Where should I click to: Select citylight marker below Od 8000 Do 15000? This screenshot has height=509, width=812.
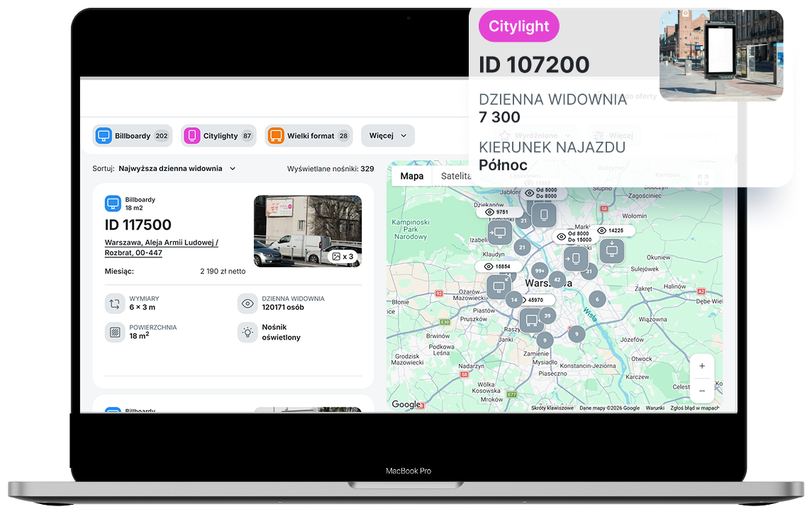click(575, 257)
